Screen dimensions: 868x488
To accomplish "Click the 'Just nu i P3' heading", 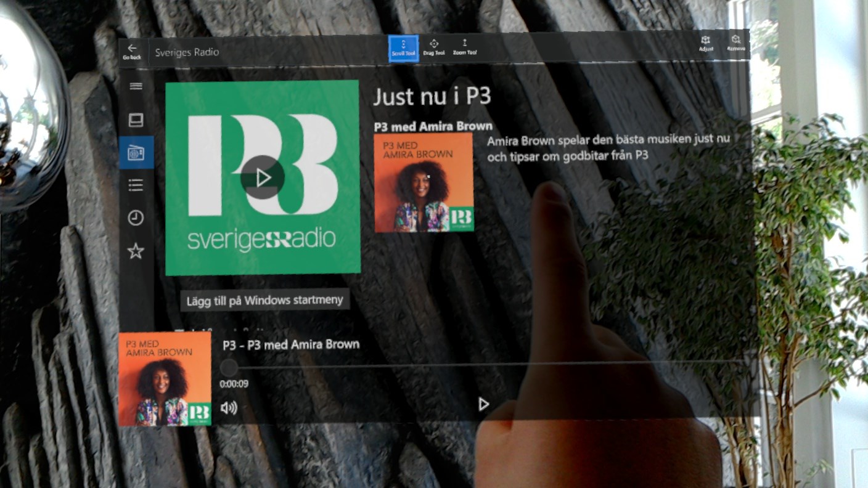I will (x=432, y=97).
